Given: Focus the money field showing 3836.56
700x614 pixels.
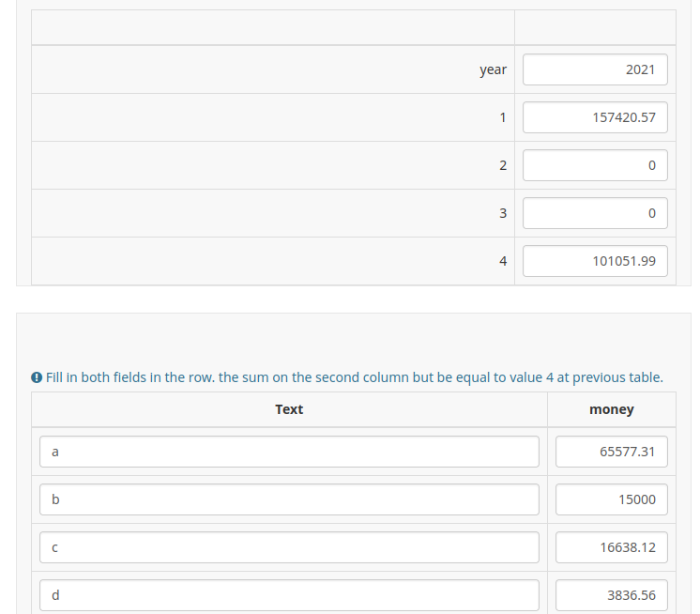Looking at the screenshot, I should (611, 594).
